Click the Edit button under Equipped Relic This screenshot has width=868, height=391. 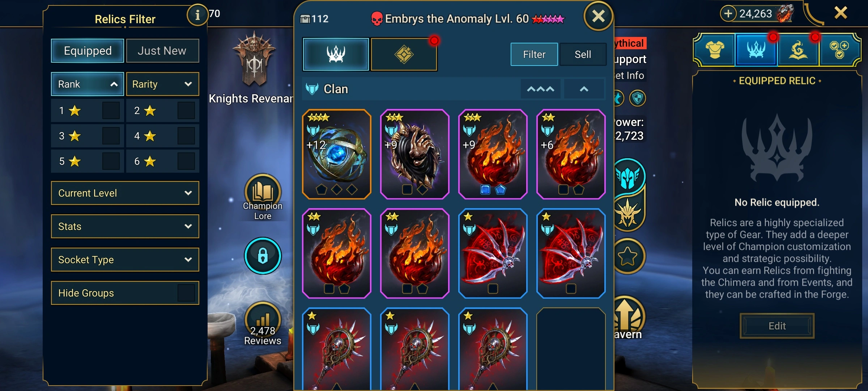click(777, 326)
